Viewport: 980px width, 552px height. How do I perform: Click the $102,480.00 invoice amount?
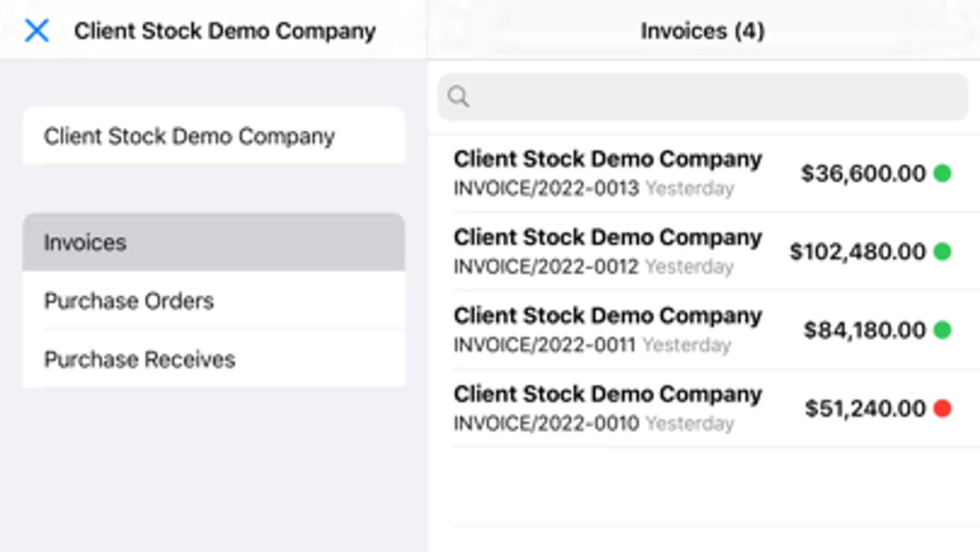pos(857,251)
